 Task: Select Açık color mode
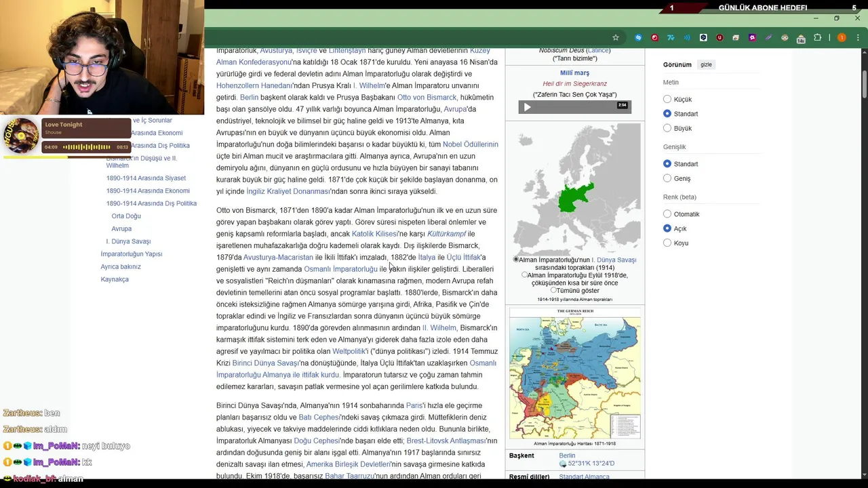[x=667, y=228]
